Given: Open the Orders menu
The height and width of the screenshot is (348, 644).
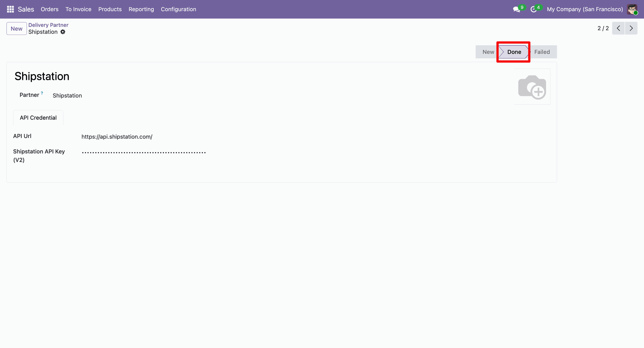Looking at the screenshot, I should point(50,9).
